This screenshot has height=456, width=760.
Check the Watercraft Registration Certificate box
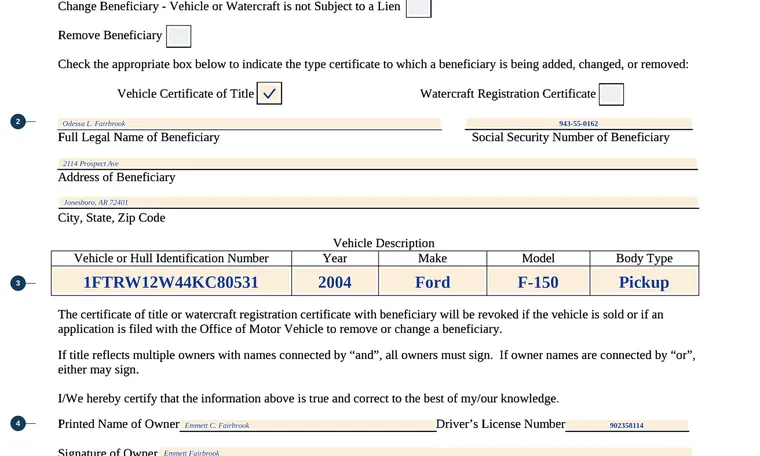click(611, 94)
